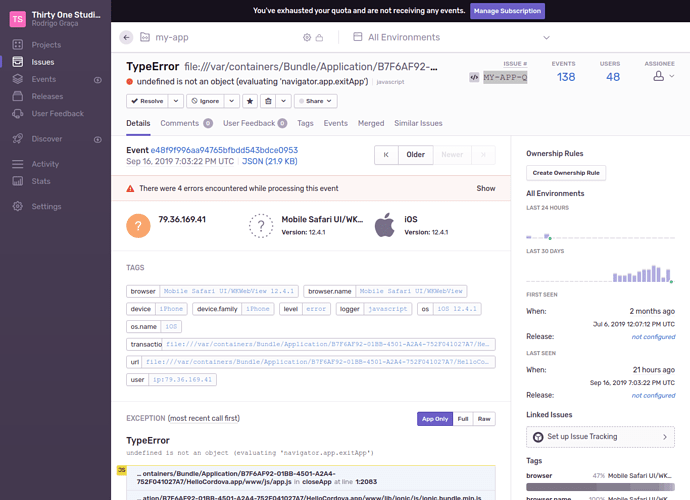Click Create Ownership Rule

point(566,173)
